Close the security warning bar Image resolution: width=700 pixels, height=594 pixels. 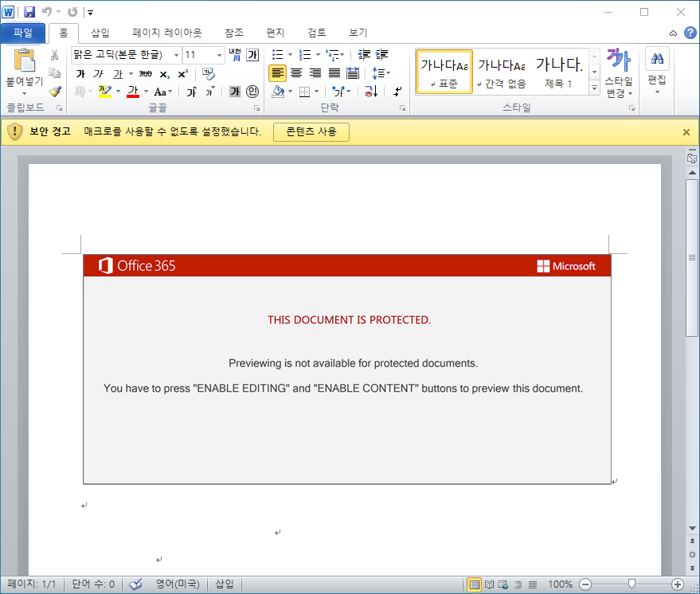[686, 132]
